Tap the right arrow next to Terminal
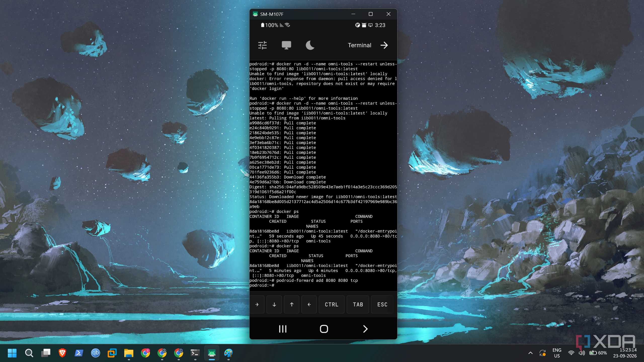Viewport: 644px width, 362px height. pos(384,45)
